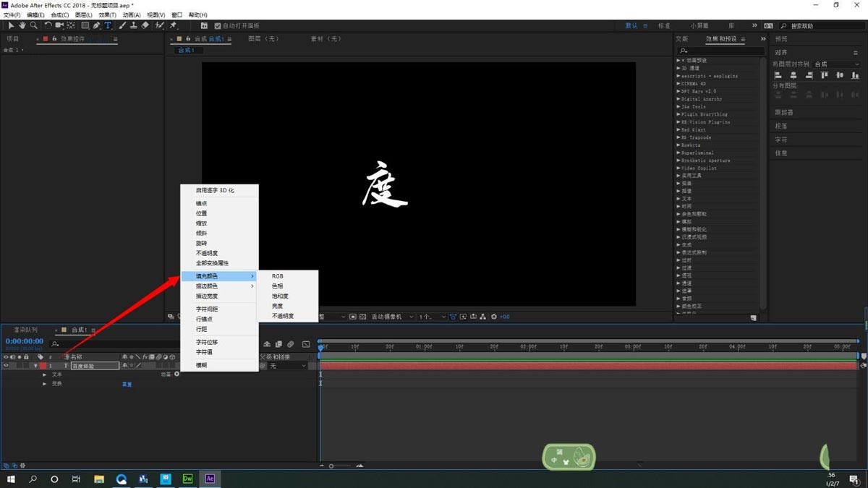Activate the Text tool
This screenshot has height=488, width=868.
[109, 25]
